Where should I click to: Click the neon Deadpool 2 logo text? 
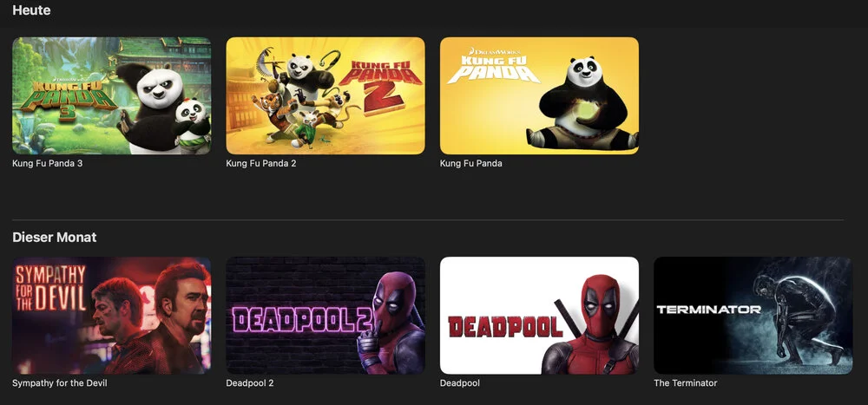point(302,320)
